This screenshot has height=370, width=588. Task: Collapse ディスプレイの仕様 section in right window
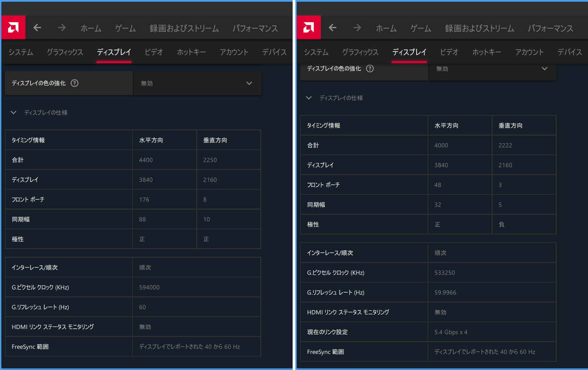[x=309, y=98]
